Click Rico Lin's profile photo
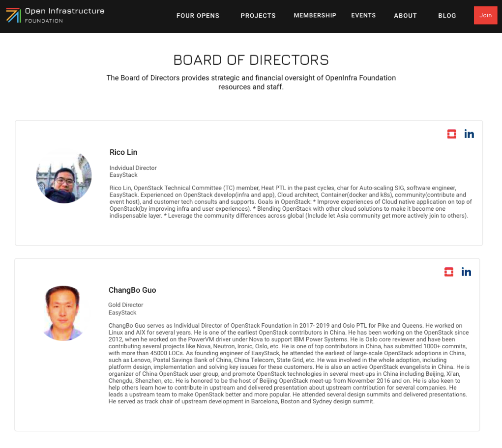The image size is (502, 448). tap(64, 176)
